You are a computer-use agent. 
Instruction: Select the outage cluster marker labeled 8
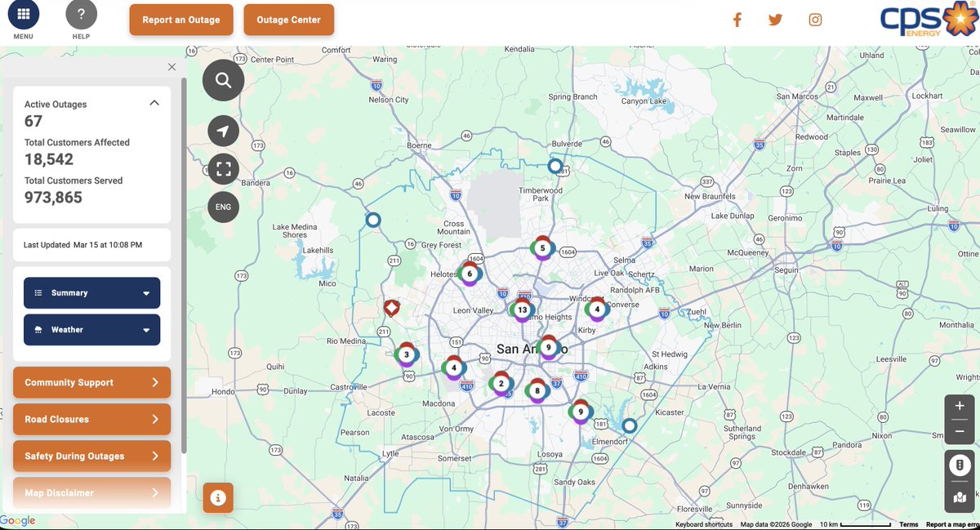[537, 391]
